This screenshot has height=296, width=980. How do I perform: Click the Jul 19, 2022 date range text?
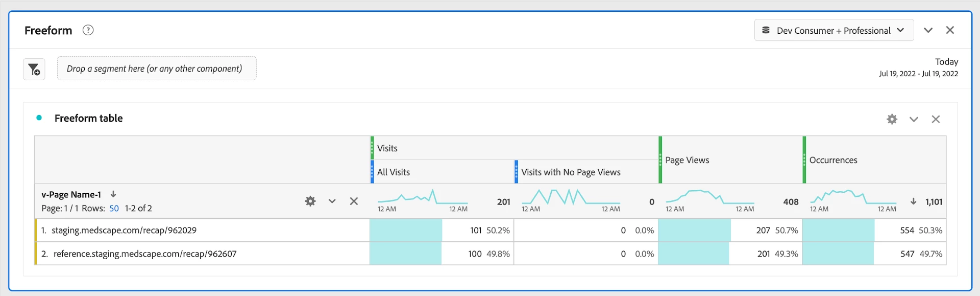pos(918,74)
